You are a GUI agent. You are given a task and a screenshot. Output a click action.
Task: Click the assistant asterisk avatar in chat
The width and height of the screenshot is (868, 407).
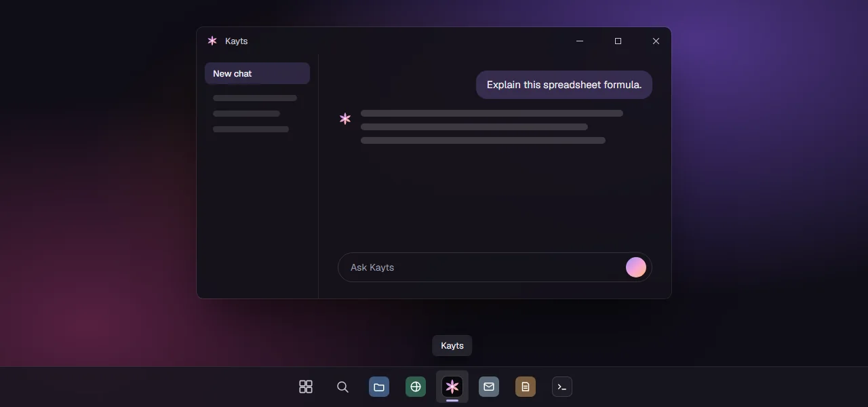click(x=345, y=119)
